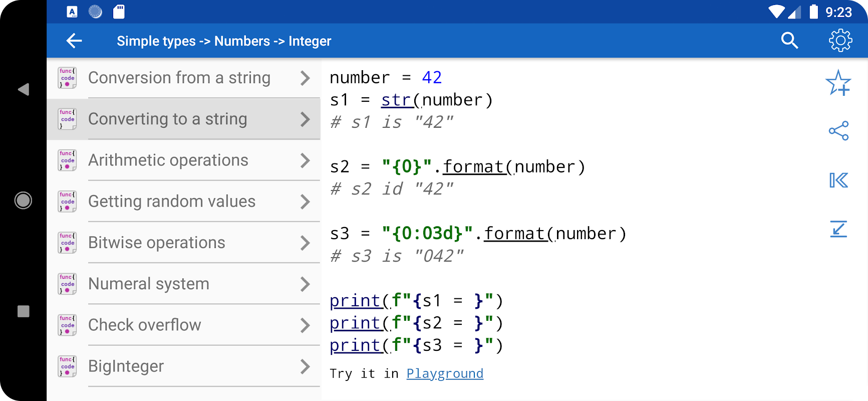
Task: Tap the back arrow in the header
Action: click(x=74, y=41)
